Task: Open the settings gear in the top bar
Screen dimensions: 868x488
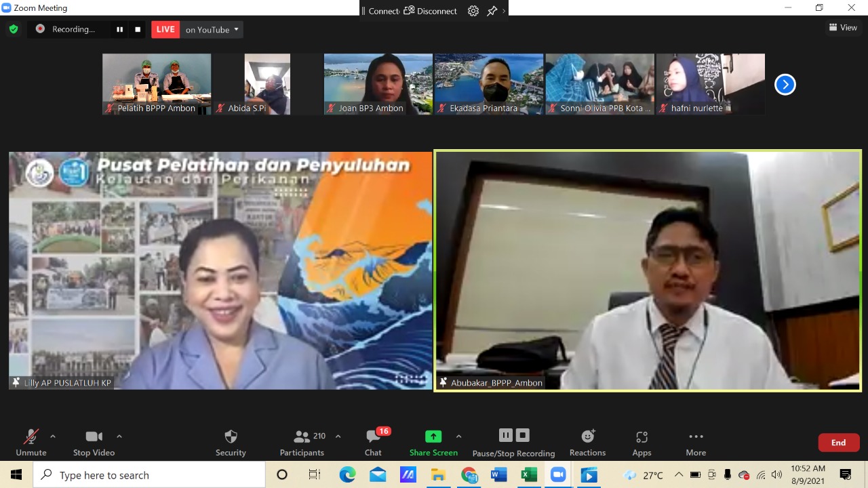Action: (473, 11)
